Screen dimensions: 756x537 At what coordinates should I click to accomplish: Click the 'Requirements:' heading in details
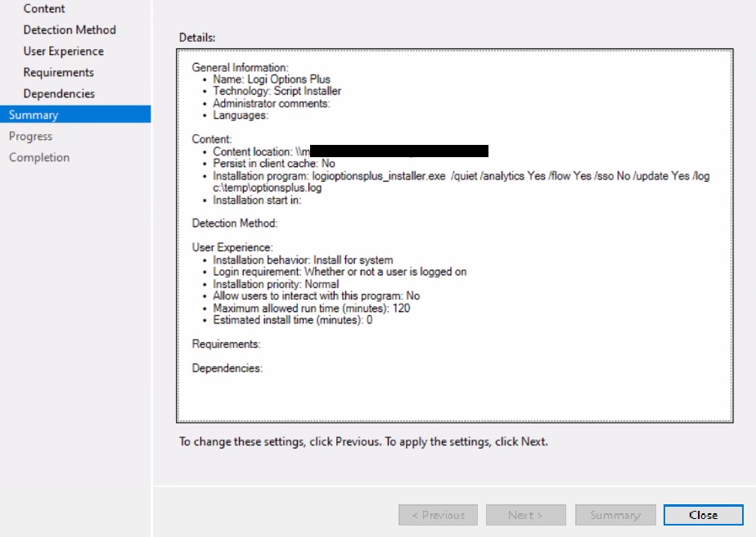[226, 344]
